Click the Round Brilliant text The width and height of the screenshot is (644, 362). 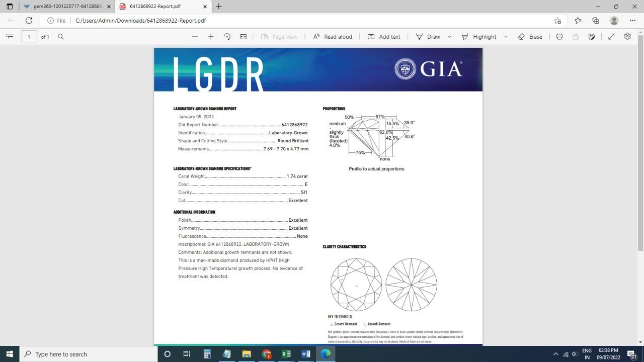[x=293, y=141]
